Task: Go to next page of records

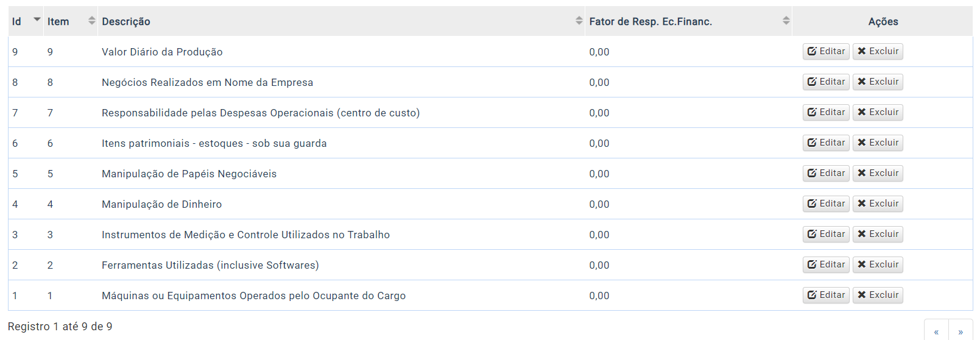Action: (x=961, y=331)
